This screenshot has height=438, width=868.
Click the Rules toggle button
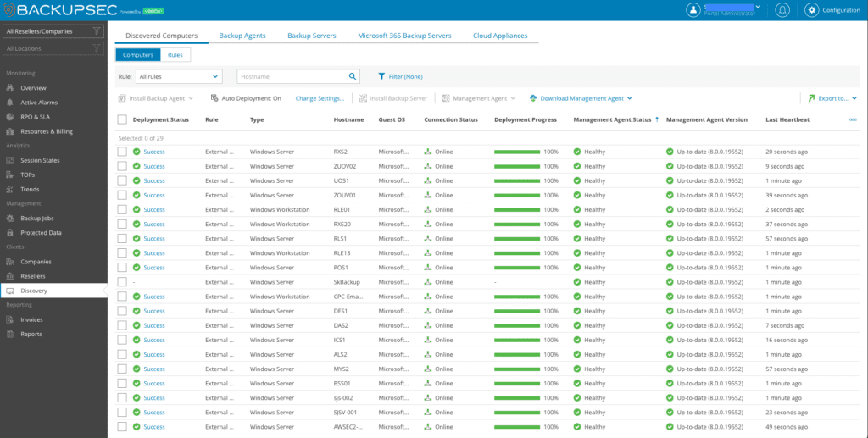(175, 55)
